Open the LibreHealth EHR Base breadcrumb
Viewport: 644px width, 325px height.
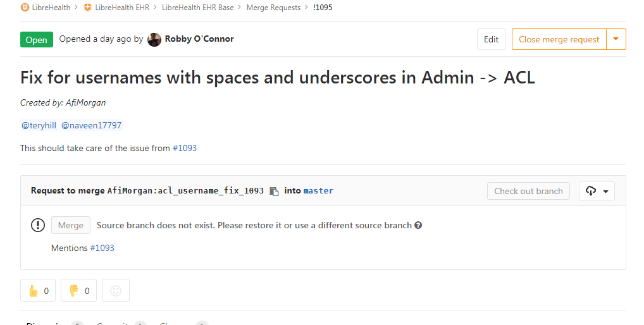(197, 8)
